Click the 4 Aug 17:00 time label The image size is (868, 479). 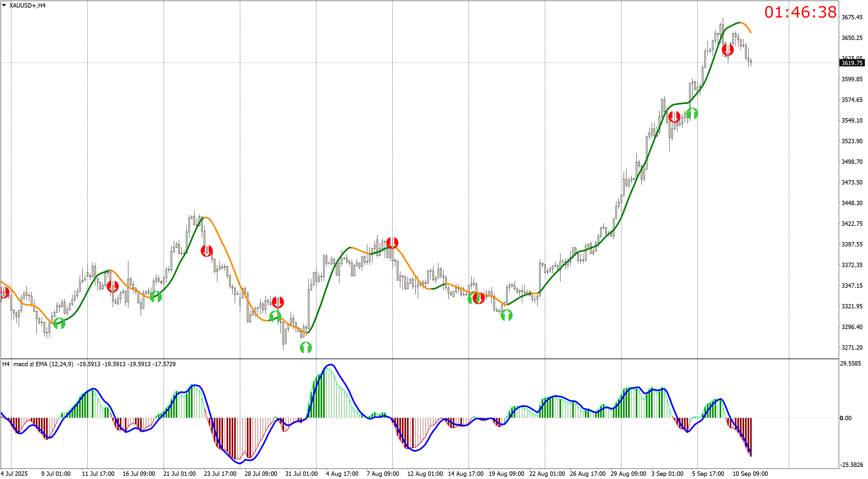tap(342, 474)
